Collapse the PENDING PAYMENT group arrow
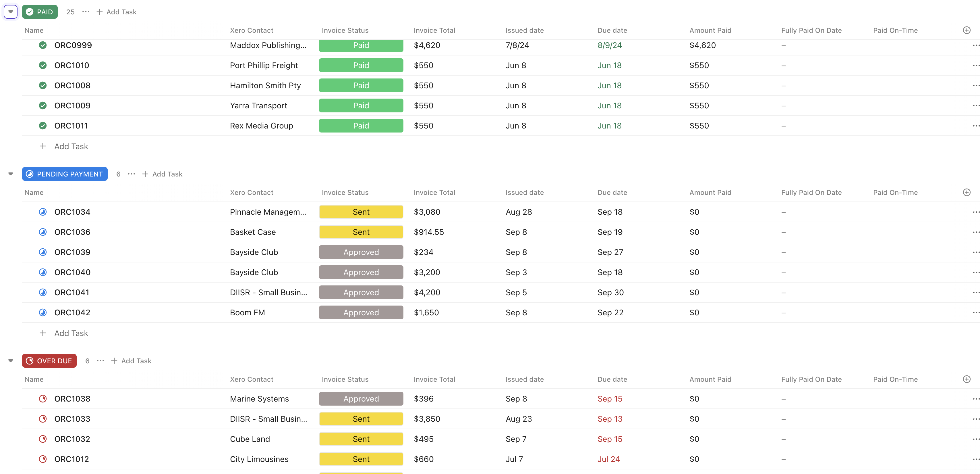 coord(11,174)
